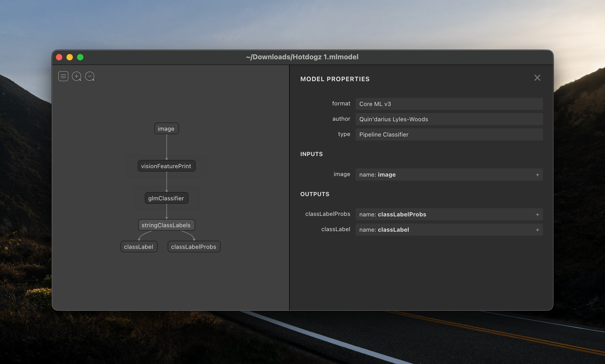Click the zoom out magnifier icon
Image resolution: width=605 pixels, height=364 pixels.
click(90, 76)
